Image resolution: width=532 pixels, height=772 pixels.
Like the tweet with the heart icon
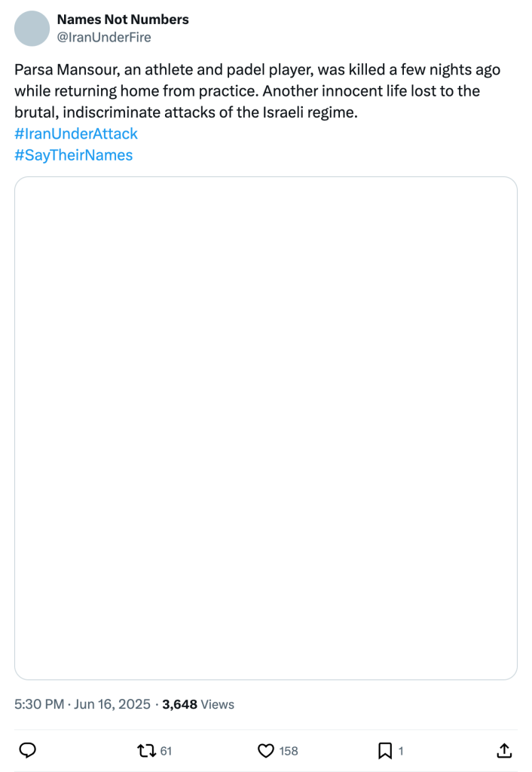[x=265, y=750]
